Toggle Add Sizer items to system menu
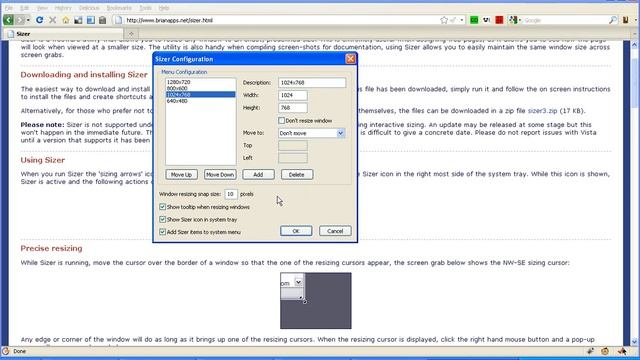This screenshot has height=360, width=640. [x=162, y=232]
